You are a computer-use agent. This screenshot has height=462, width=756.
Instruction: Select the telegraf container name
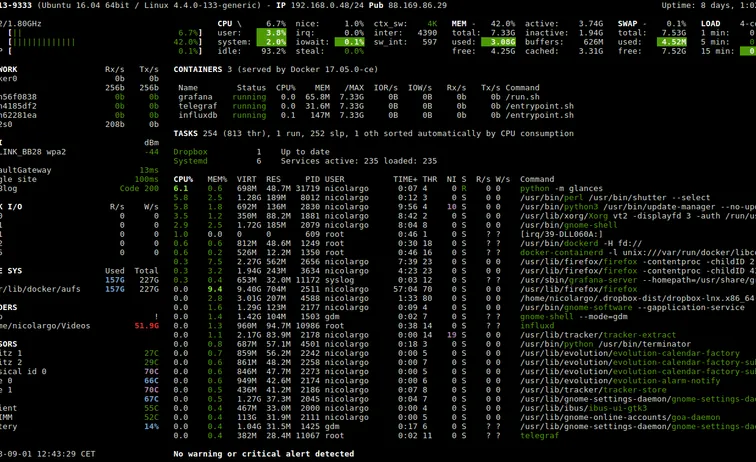click(x=197, y=106)
